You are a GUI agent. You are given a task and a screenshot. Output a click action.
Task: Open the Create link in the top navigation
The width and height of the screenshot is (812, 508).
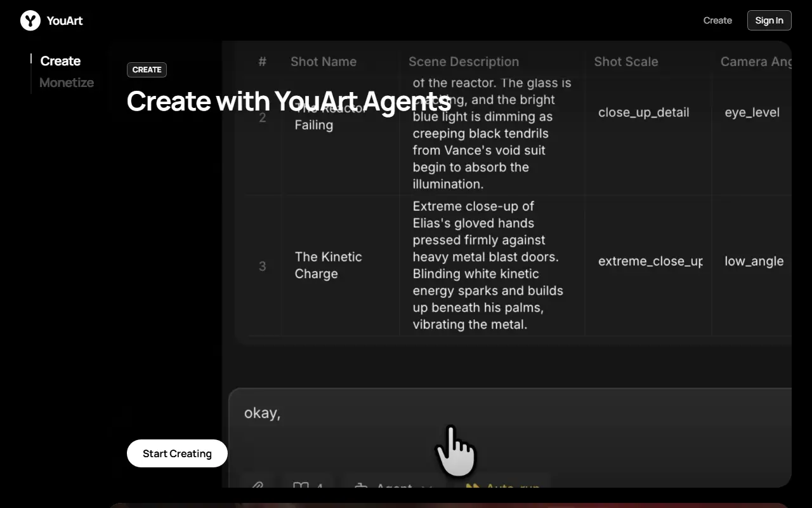point(717,20)
